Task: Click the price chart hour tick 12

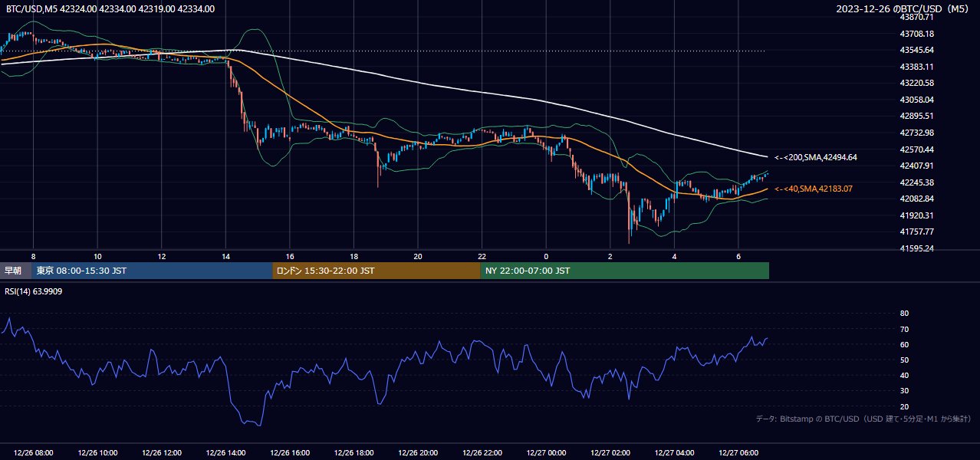Action: pyautogui.click(x=162, y=256)
